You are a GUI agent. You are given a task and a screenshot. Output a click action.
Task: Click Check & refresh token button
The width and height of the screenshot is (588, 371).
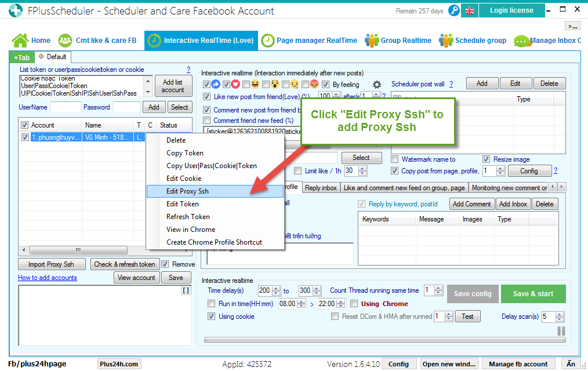(125, 264)
